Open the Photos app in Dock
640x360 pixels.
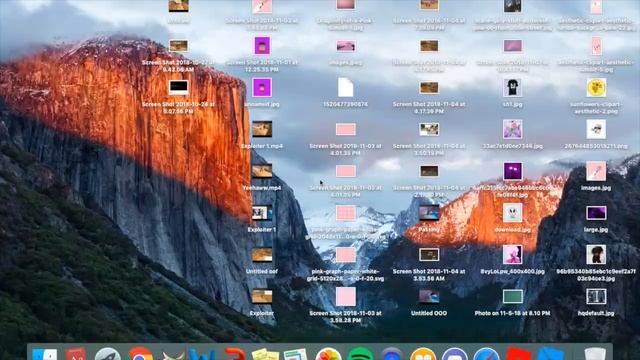pos(329,354)
